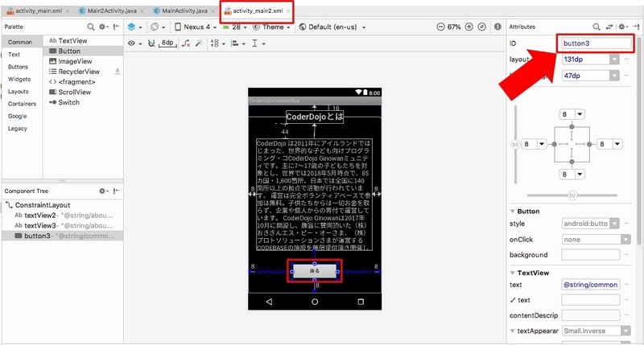Open Palette settings gear

[103, 27]
